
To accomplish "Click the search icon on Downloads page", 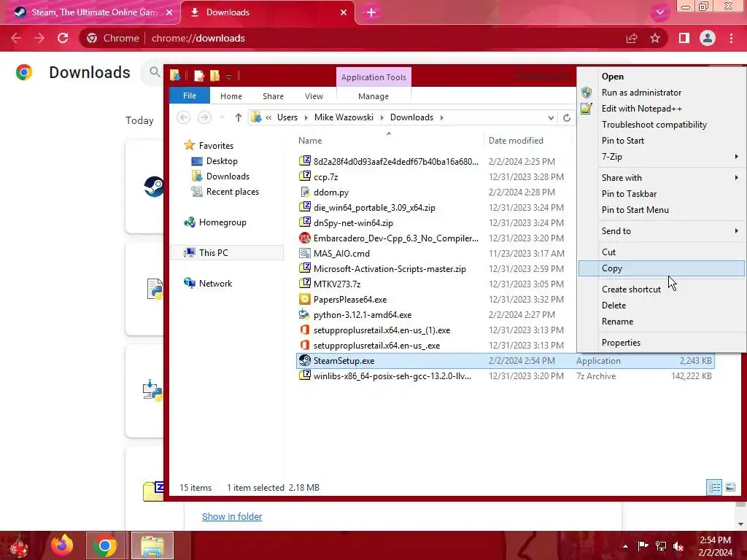I will tap(155, 72).
